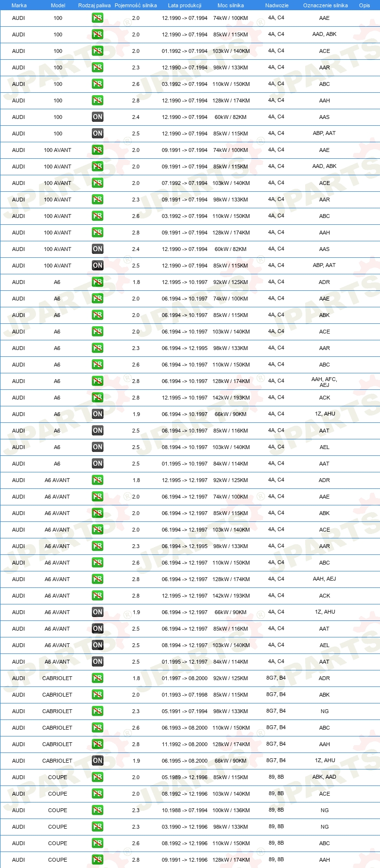
Task: Click petrol icon in Cabriolet 2.3 NG row
Action: (98, 711)
